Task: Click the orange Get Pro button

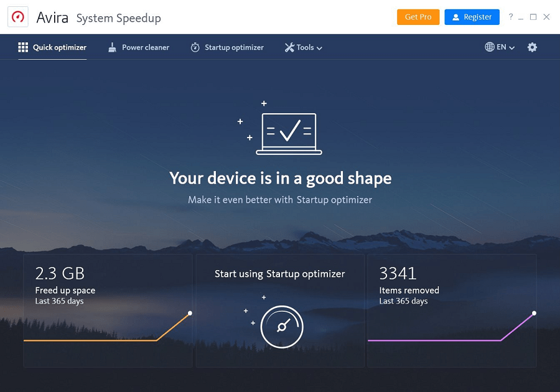Action: pyautogui.click(x=418, y=17)
